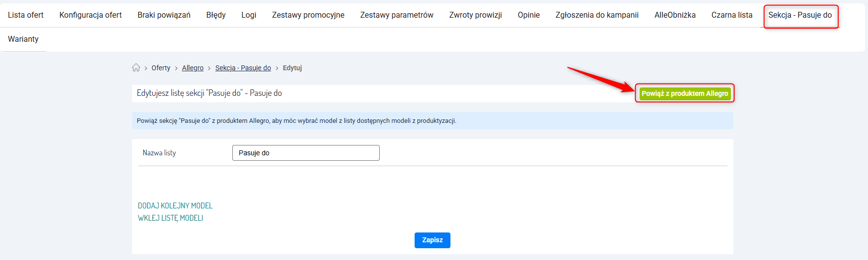Open the Braki powiązań tab
The height and width of the screenshot is (260, 868).
point(164,15)
